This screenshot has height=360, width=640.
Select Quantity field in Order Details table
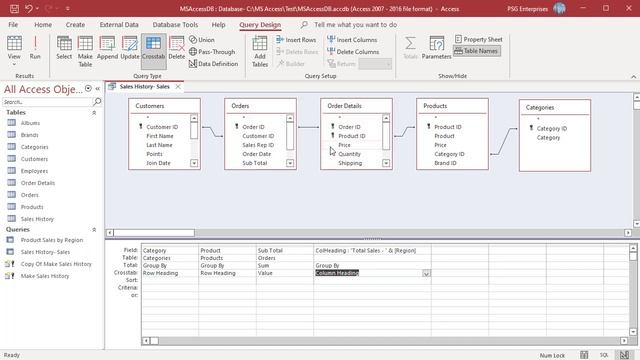pyautogui.click(x=349, y=154)
